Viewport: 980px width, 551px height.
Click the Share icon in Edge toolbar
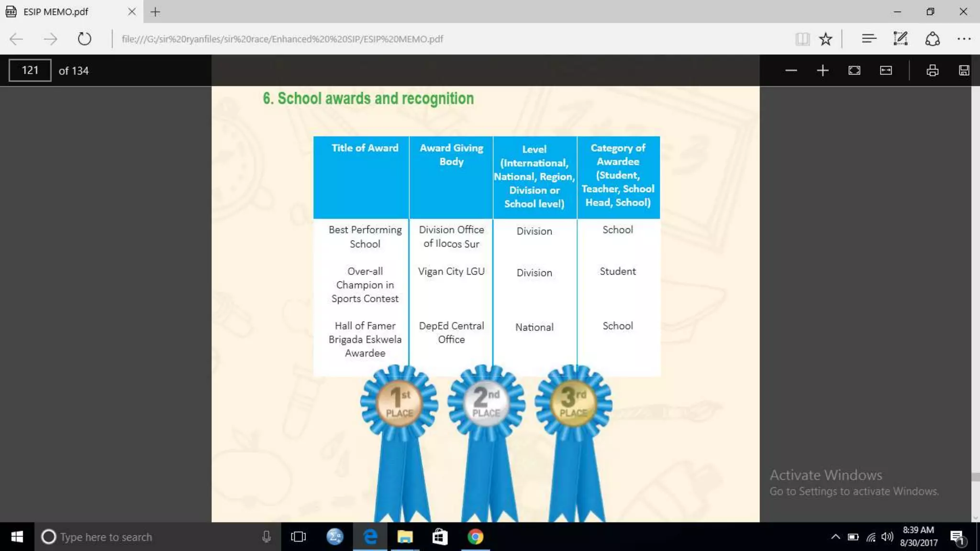pos(932,39)
